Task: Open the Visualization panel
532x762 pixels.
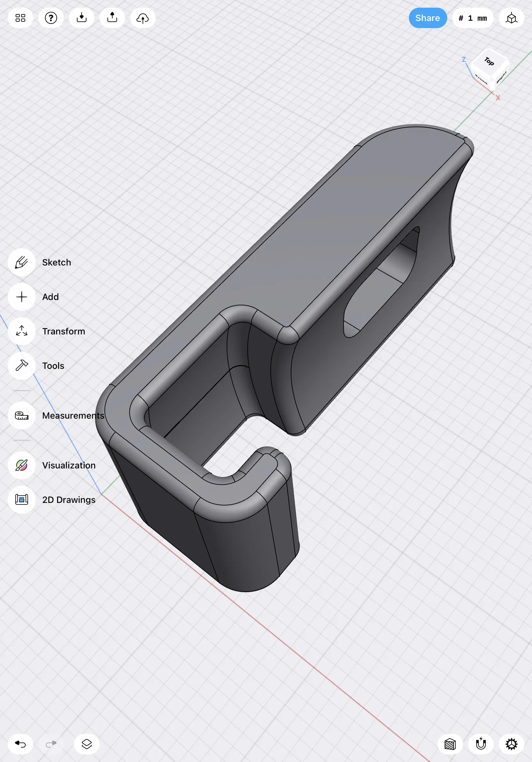Action: tap(21, 465)
